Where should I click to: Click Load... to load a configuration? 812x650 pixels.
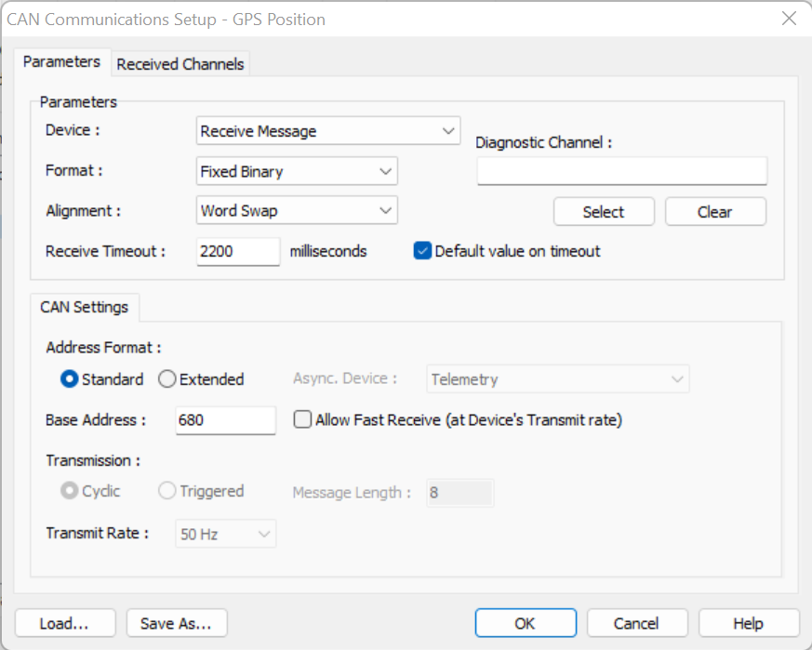64,623
